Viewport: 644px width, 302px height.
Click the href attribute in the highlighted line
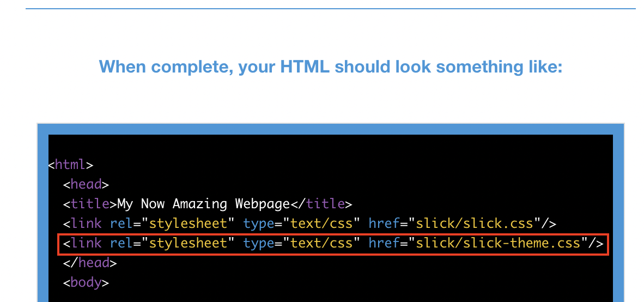coord(384,243)
